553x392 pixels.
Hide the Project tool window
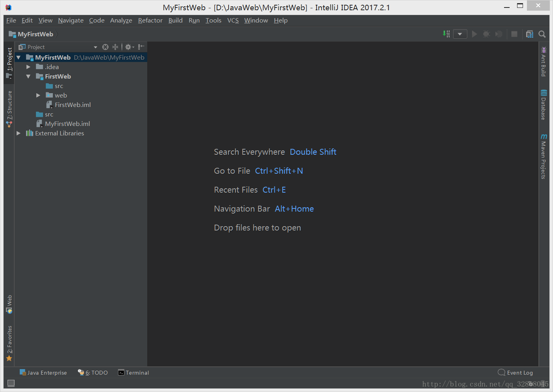pyautogui.click(x=141, y=47)
